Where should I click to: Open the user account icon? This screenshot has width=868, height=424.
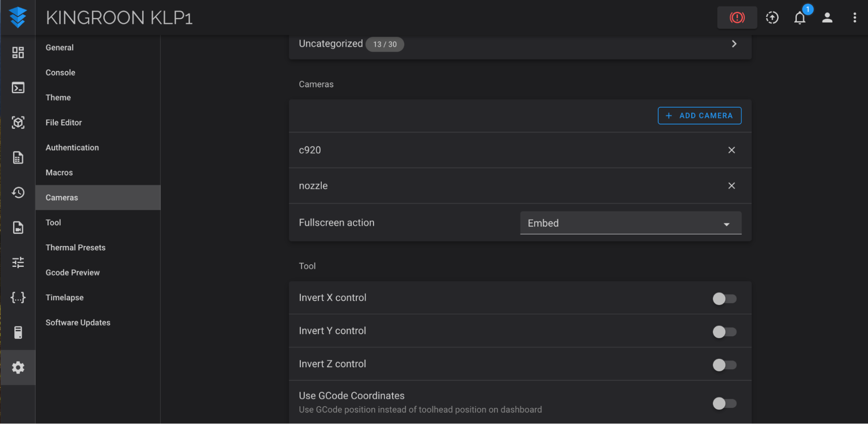tap(827, 17)
